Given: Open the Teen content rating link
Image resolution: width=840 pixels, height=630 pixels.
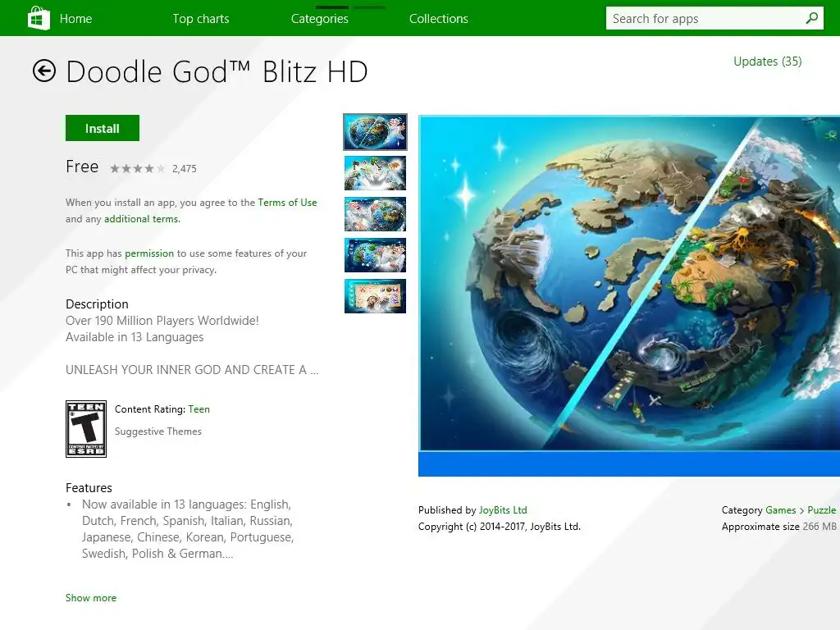Looking at the screenshot, I should click(x=199, y=409).
